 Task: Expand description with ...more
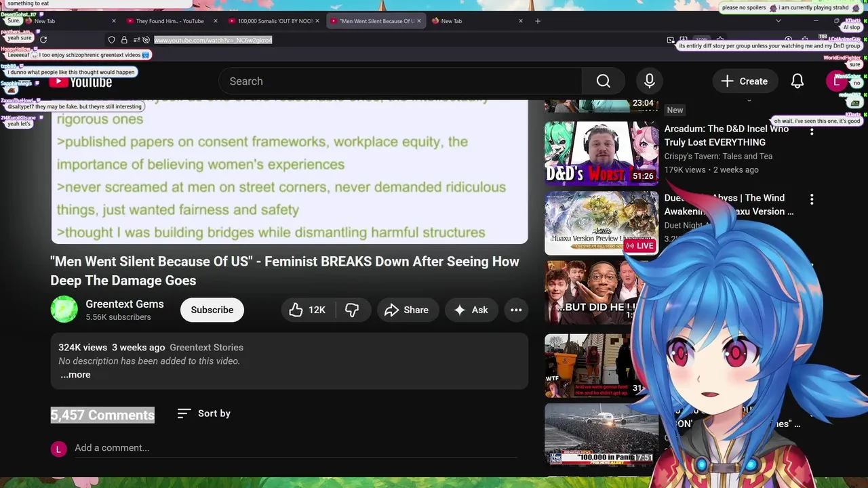pos(75,375)
